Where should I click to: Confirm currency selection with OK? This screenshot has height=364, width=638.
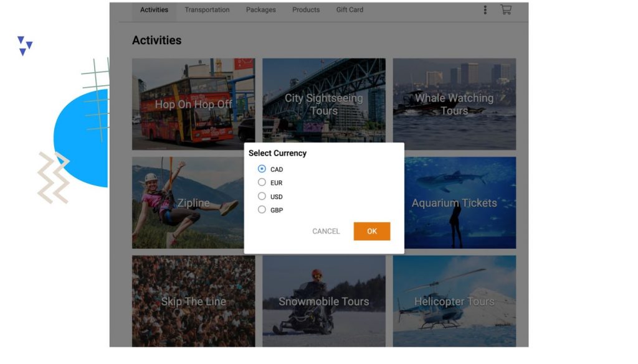point(371,231)
